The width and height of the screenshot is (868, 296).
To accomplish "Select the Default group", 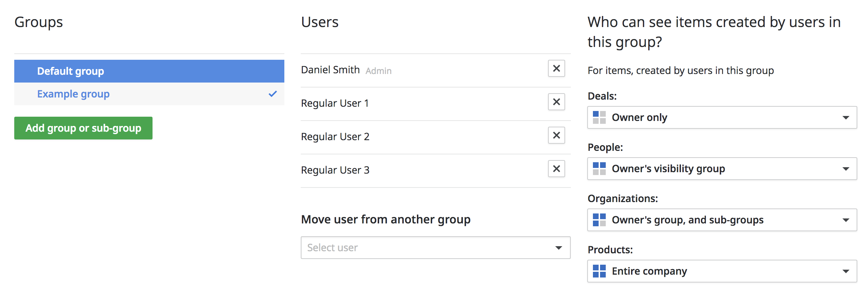I will 149,71.
